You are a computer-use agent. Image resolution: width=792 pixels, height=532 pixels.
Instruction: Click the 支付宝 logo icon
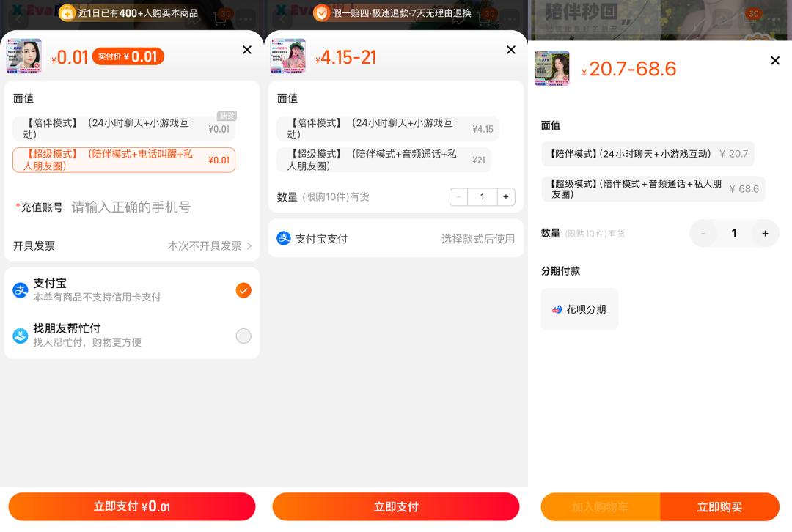tap(21, 290)
